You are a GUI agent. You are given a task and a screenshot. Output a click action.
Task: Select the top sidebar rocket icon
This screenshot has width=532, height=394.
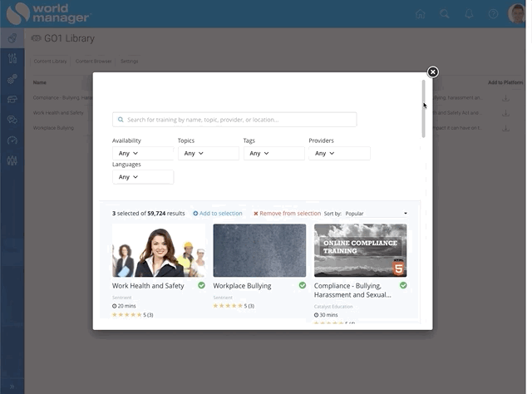[12, 38]
